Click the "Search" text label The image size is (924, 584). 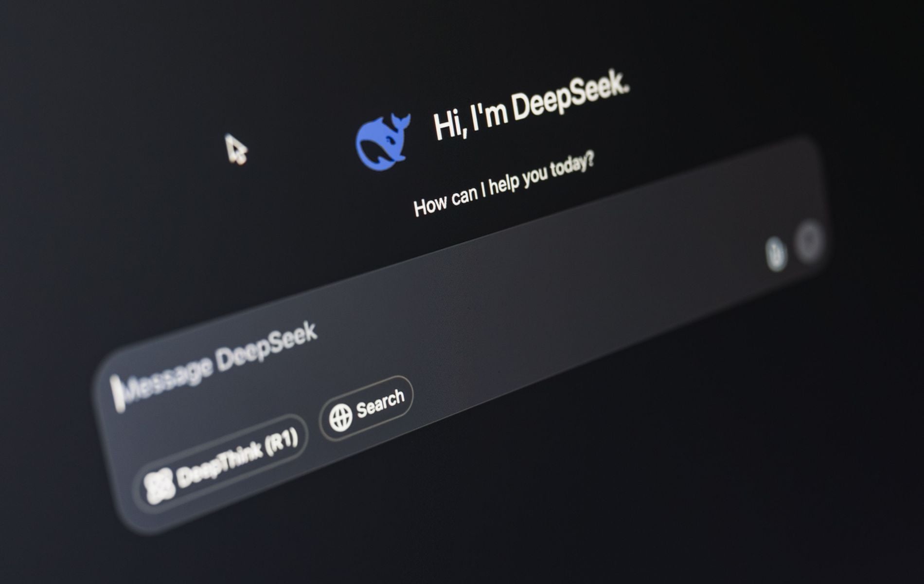tap(380, 403)
